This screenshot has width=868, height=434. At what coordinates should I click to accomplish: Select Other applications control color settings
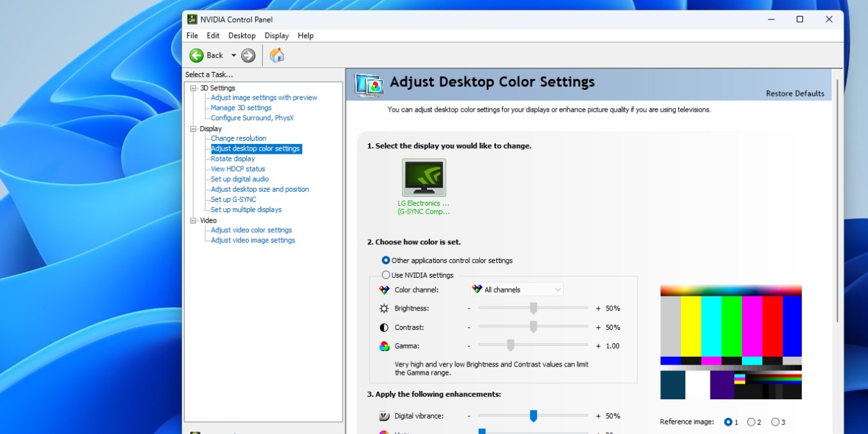(384, 260)
